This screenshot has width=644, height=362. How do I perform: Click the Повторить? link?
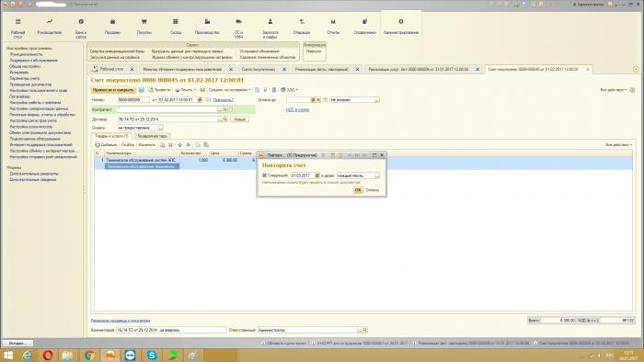223,99
